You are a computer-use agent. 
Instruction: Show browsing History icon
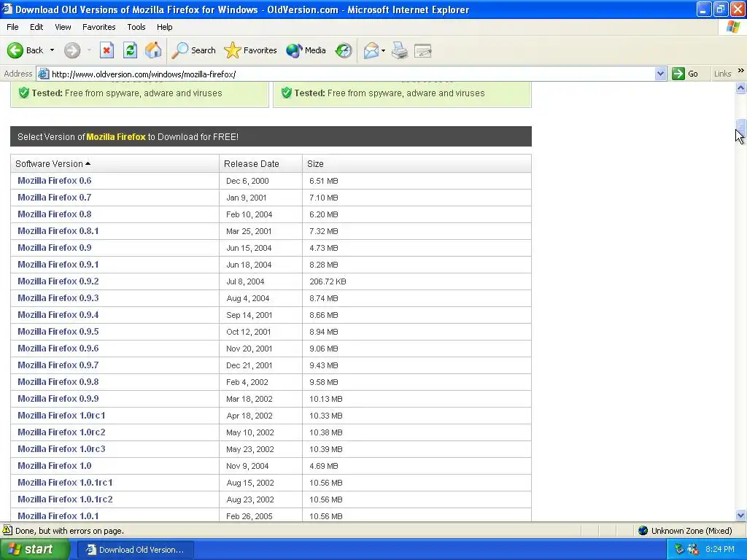(344, 50)
